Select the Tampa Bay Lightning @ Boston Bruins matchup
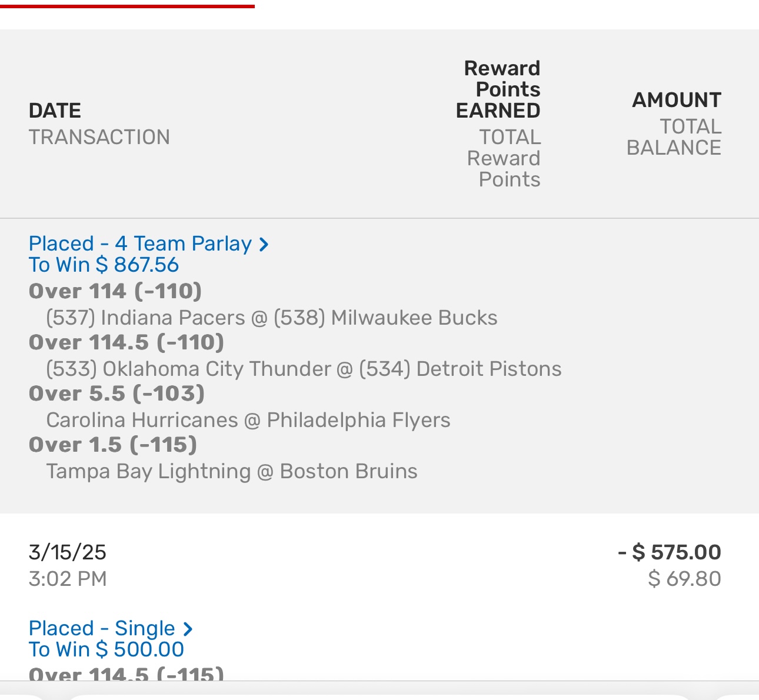 coord(232,471)
